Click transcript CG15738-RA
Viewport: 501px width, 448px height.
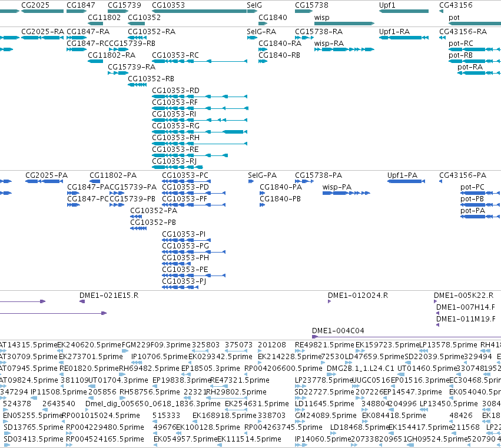(x=304, y=38)
